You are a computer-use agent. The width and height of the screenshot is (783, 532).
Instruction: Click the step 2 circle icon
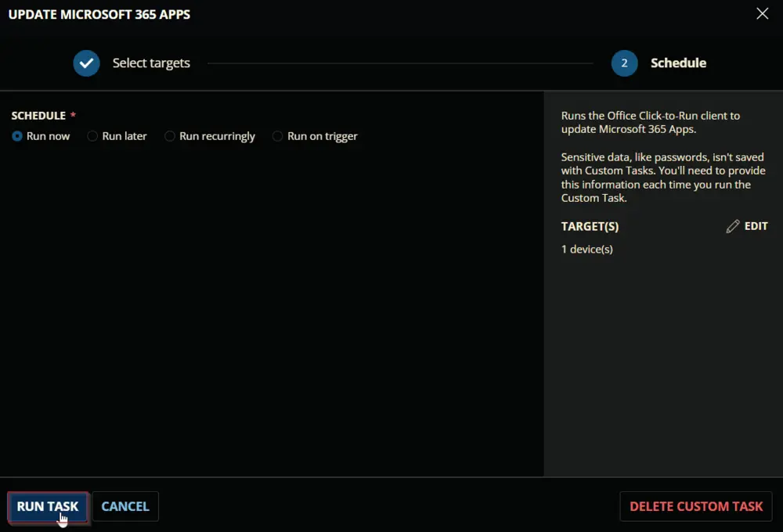point(624,63)
